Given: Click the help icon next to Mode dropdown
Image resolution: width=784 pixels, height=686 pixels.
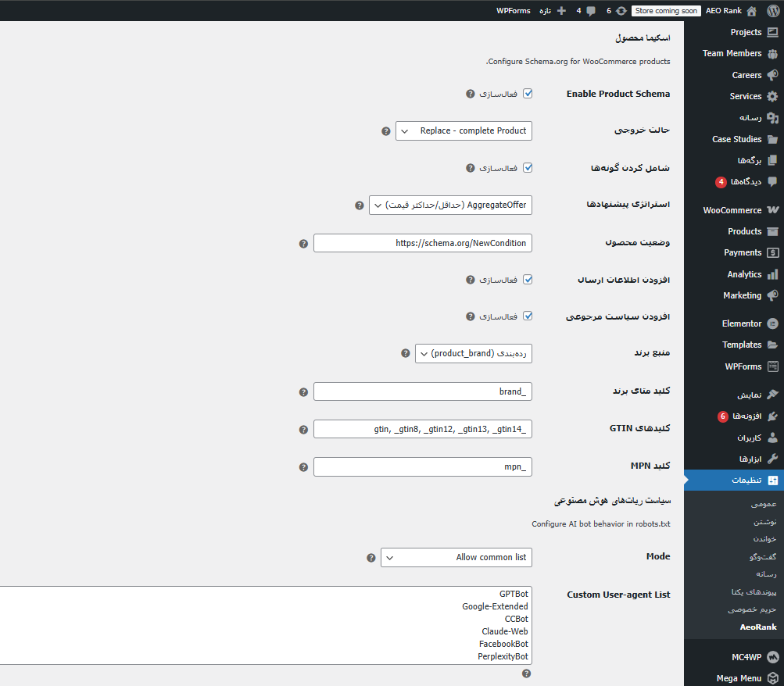Looking at the screenshot, I should coord(371,558).
